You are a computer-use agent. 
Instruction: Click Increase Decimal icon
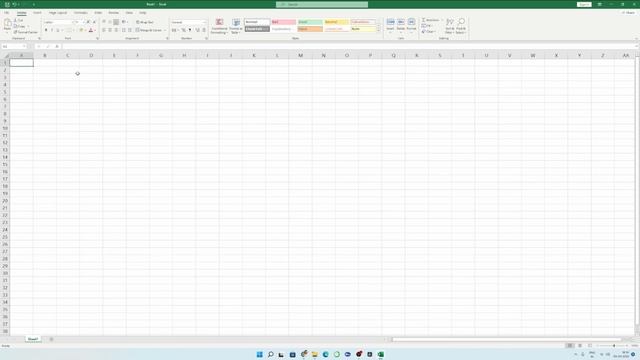point(198,30)
